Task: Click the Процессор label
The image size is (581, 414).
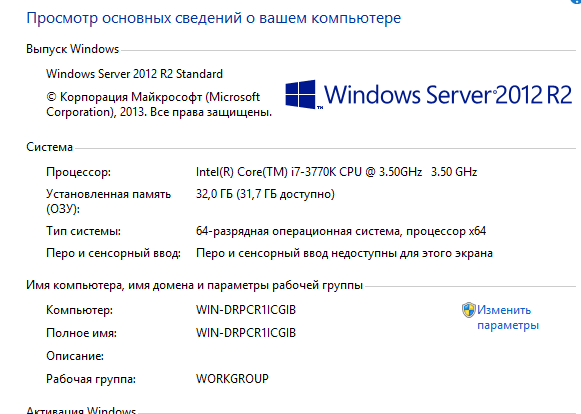Action: pos(79,172)
